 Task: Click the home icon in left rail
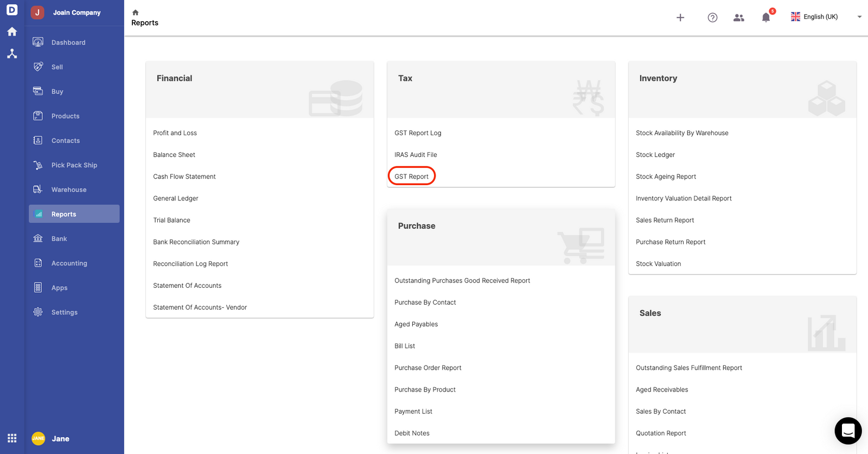pyautogui.click(x=12, y=31)
